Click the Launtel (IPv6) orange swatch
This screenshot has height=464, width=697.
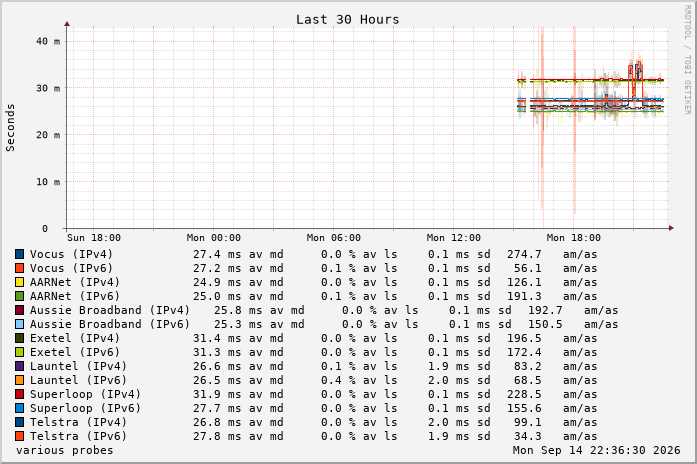20,380
